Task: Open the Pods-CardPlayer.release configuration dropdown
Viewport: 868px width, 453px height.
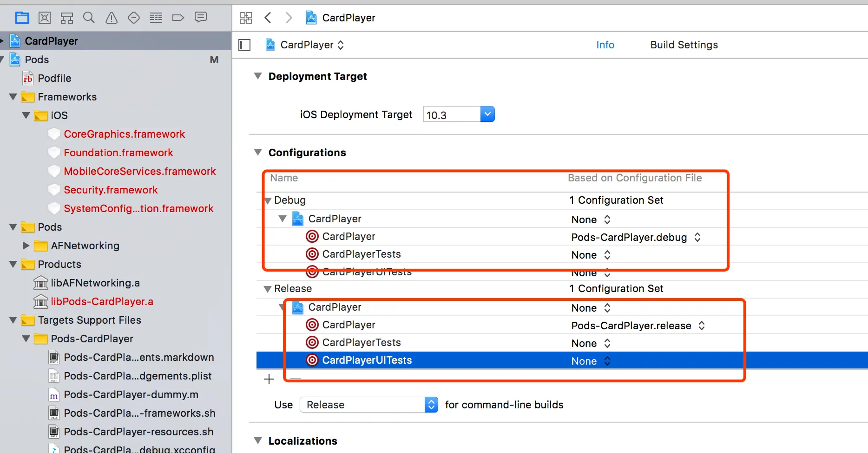Action: click(702, 326)
